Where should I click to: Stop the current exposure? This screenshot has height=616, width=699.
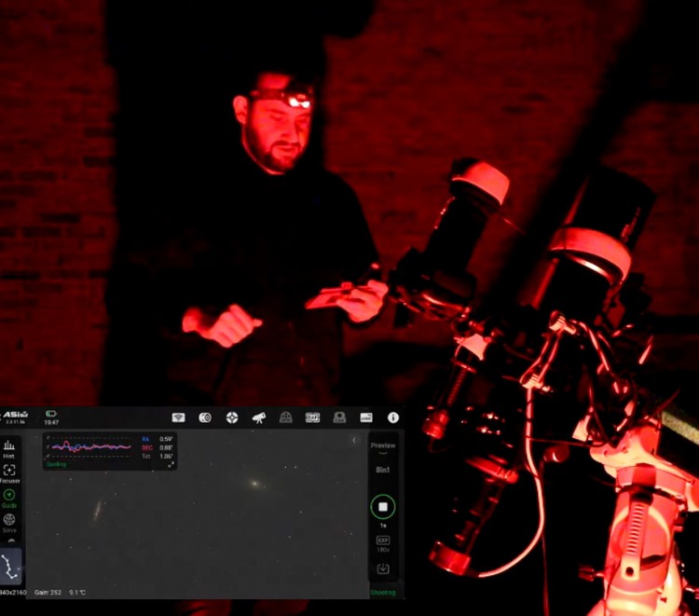(383, 507)
